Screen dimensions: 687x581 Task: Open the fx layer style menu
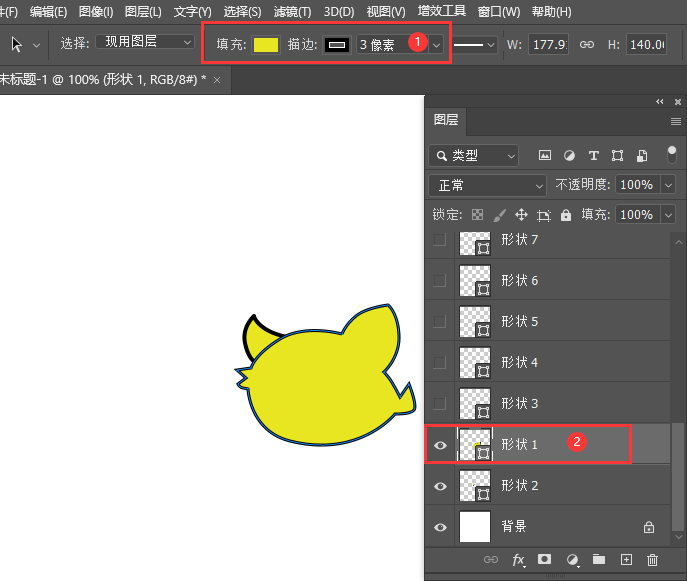(x=518, y=560)
